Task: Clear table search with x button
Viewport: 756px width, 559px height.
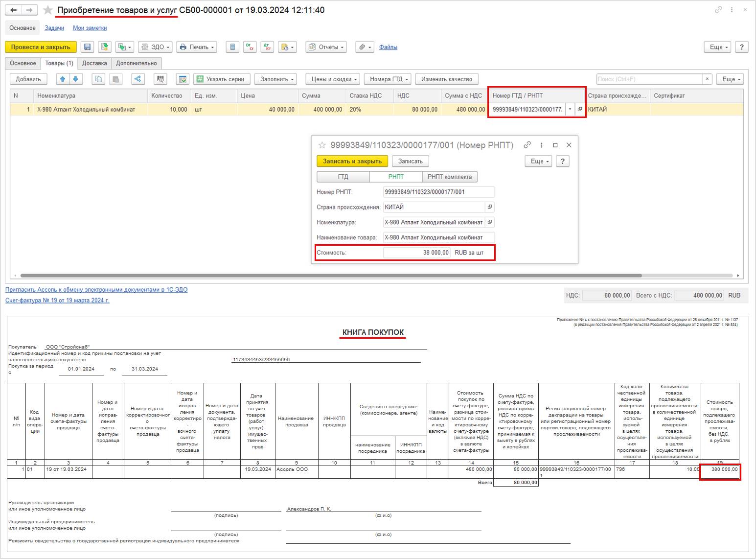Action: tap(707, 79)
